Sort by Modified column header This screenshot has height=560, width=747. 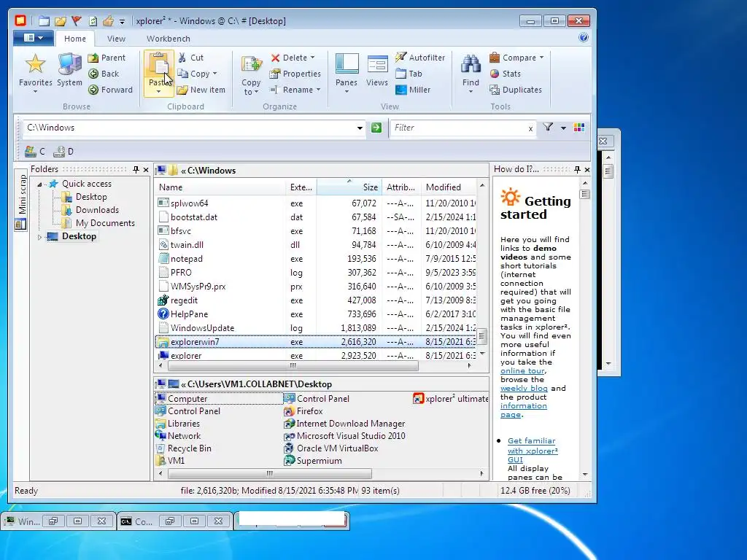click(448, 187)
